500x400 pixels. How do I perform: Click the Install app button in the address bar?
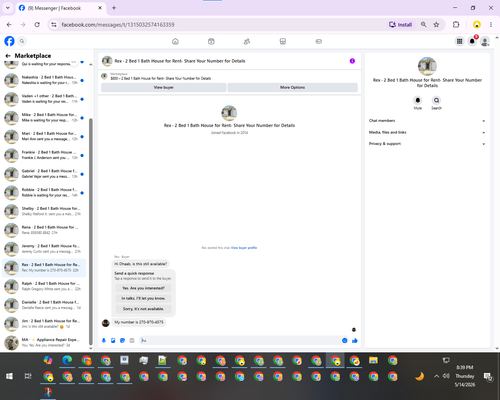pyautogui.click(x=401, y=25)
